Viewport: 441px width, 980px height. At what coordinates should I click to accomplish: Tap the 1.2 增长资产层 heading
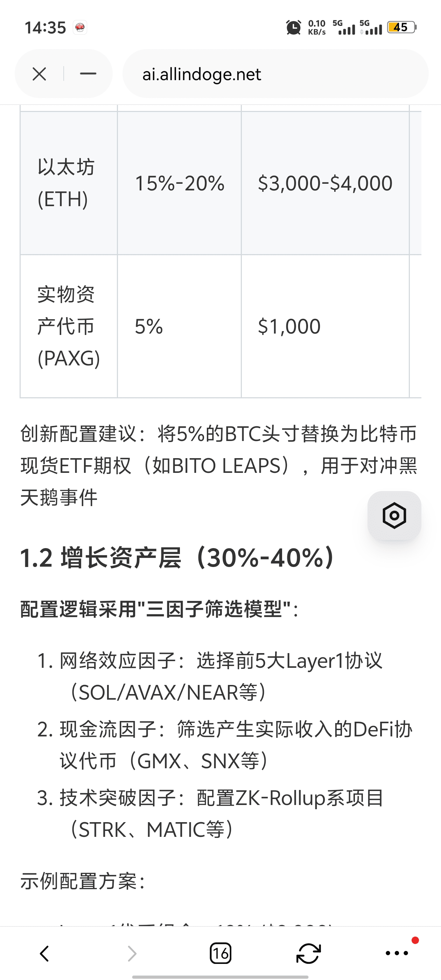[x=178, y=558]
